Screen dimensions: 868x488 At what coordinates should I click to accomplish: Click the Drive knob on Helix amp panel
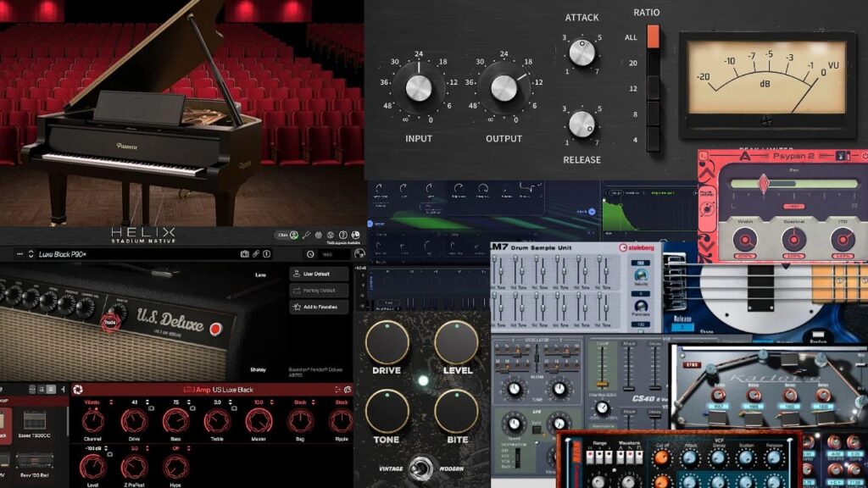point(134,422)
